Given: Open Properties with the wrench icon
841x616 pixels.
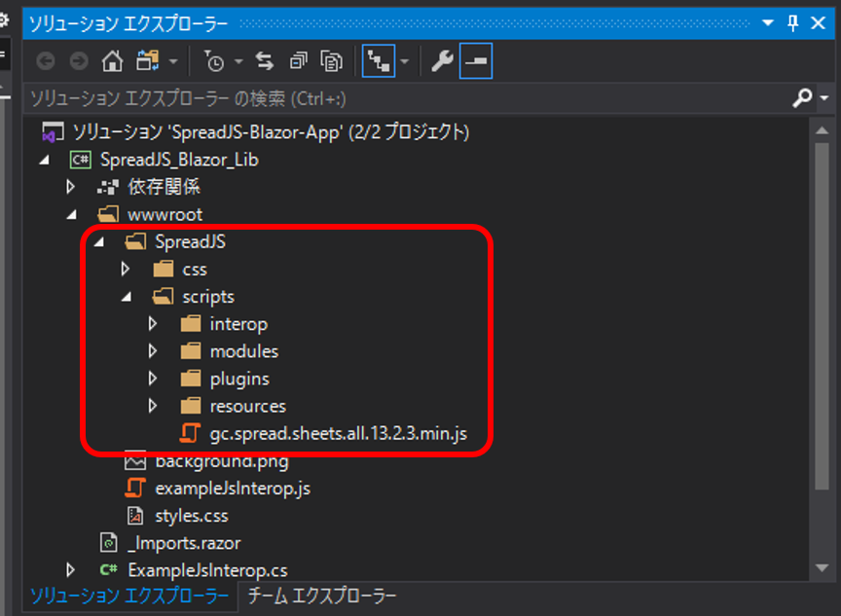Looking at the screenshot, I should tap(443, 61).
